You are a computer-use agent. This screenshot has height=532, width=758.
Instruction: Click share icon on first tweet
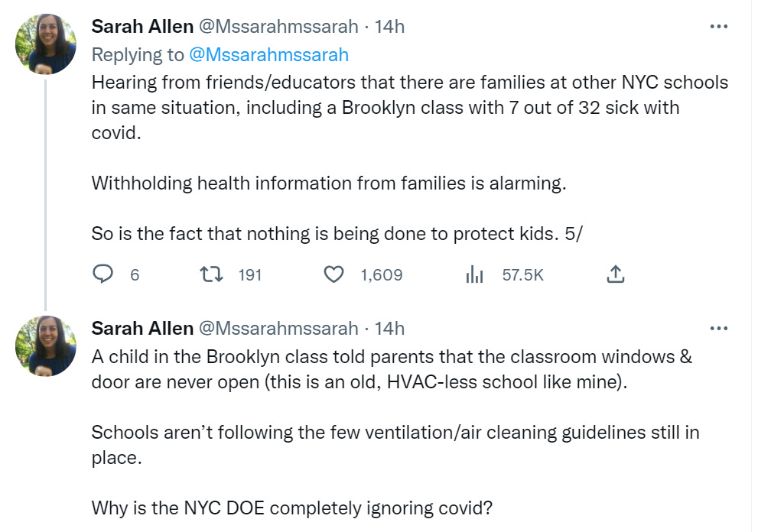pos(616,274)
